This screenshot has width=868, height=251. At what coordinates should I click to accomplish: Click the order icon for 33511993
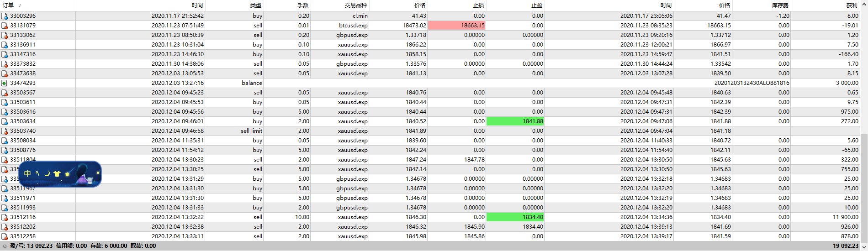(x=5, y=208)
